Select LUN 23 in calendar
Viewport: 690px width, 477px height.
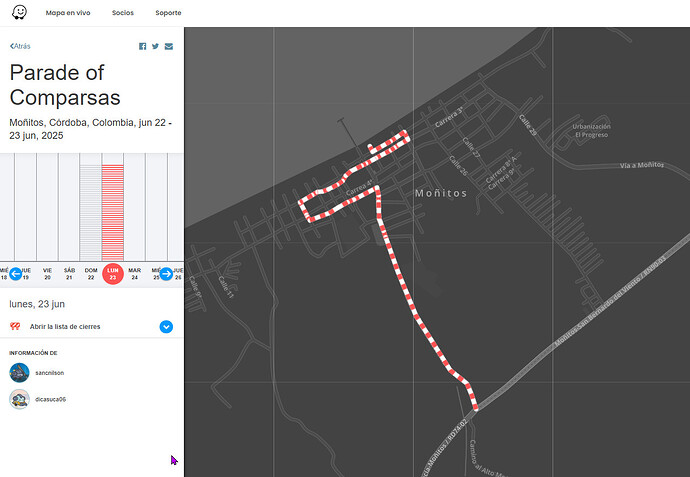(x=113, y=273)
